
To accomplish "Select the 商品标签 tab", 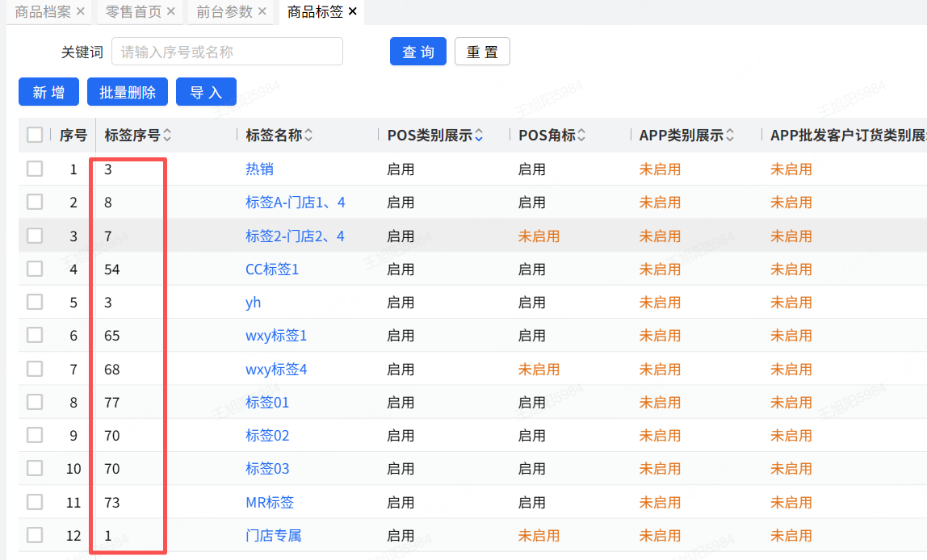I will 315,12.
